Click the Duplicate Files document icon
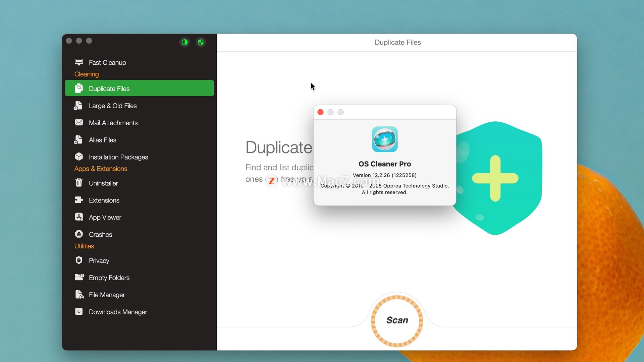Screen dimensions: 644x362 click(x=79, y=88)
